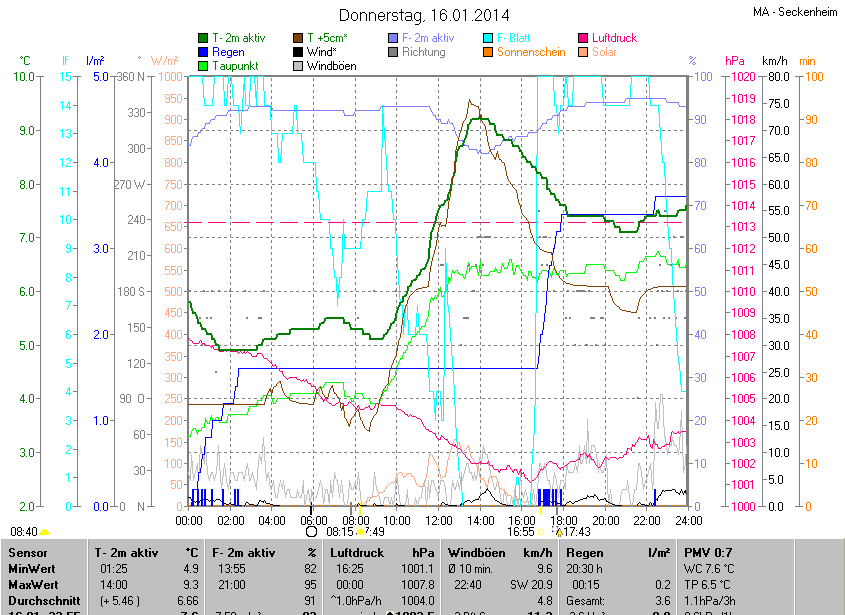Click the brown T +5cm legend square
This screenshot has width=845, height=615.
[298, 38]
